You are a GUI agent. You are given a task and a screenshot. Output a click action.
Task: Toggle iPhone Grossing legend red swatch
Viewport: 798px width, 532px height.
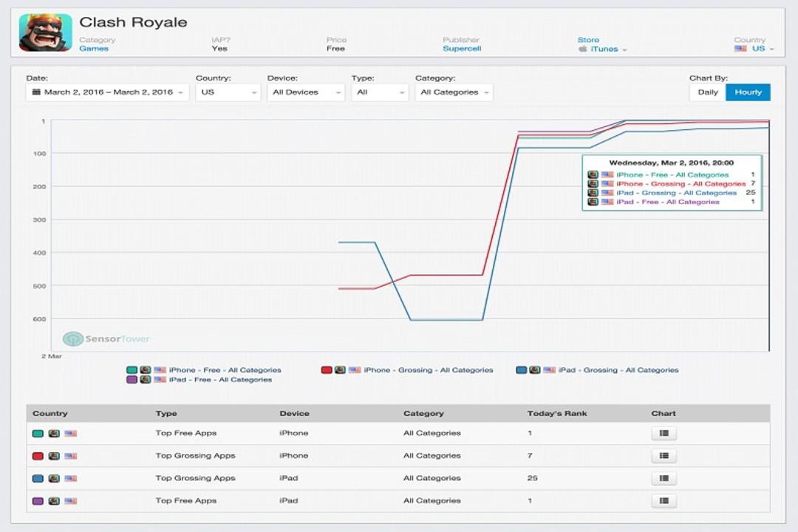click(327, 370)
